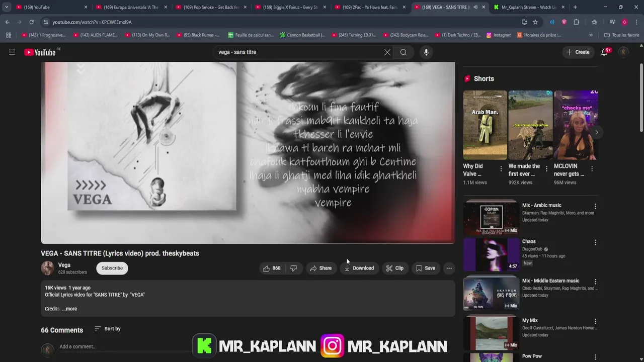Open a new browser tab
The image size is (644, 362).
(x=575, y=8)
